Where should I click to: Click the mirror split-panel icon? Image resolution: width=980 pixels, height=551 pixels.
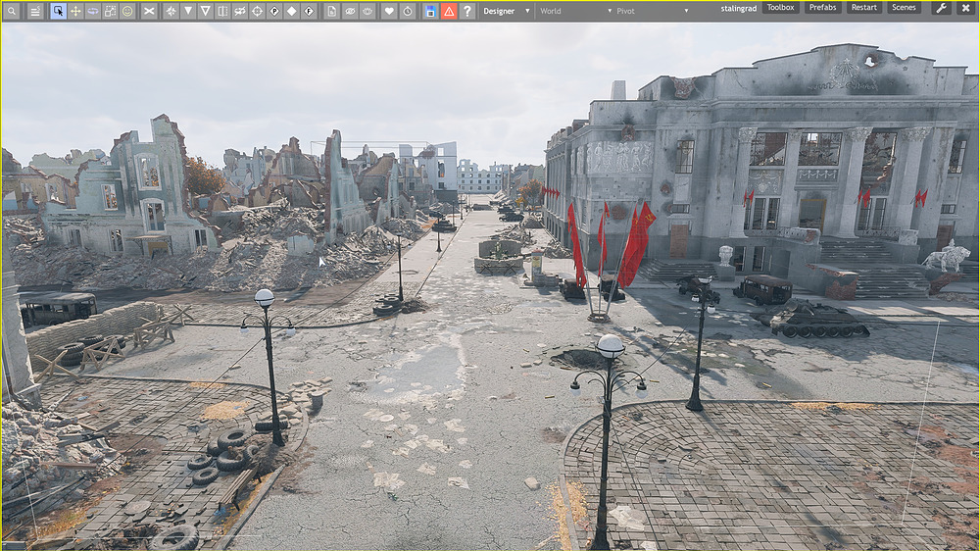point(222,11)
